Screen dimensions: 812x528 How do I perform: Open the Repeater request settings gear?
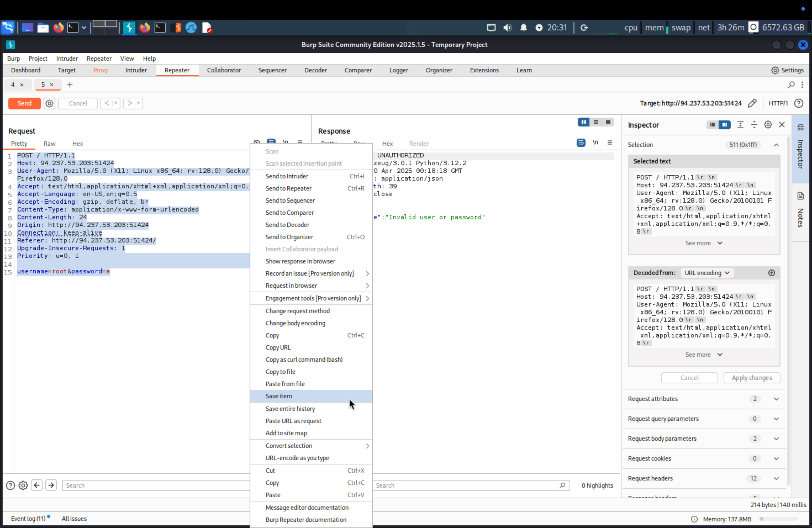coord(49,103)
